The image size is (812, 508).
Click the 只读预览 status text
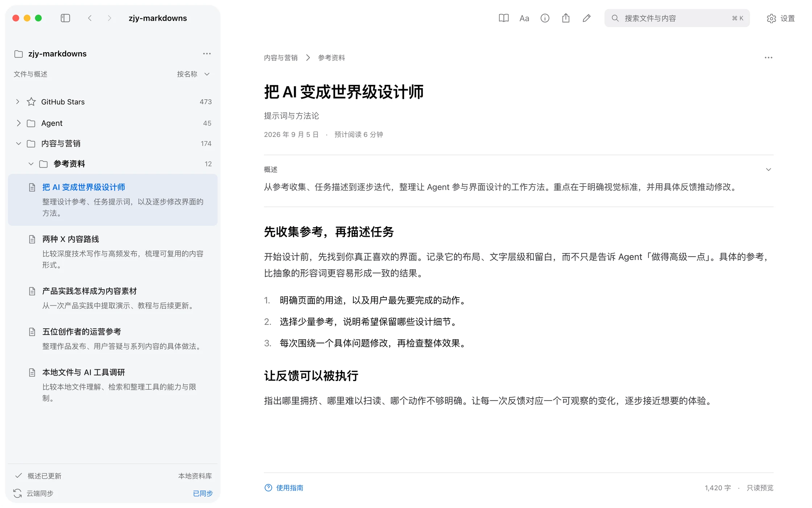[760, 488]
